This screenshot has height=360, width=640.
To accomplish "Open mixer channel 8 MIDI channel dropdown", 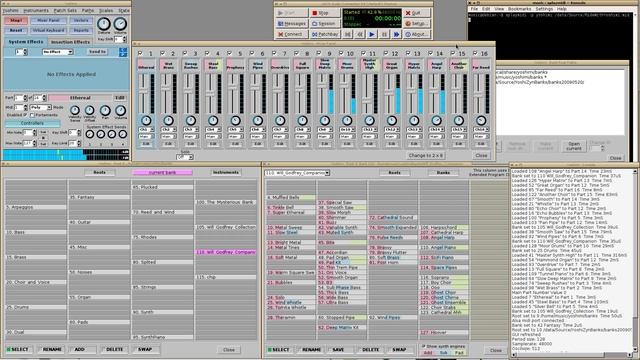I will [x=302, y=129].
